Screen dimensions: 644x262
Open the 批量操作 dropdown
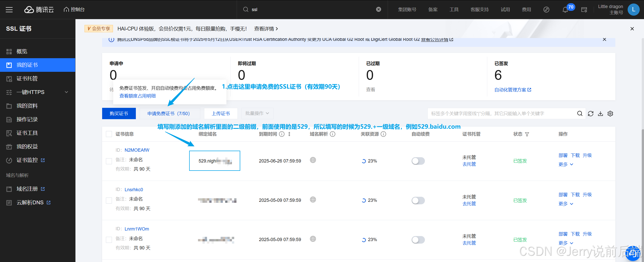click(257, 113)
